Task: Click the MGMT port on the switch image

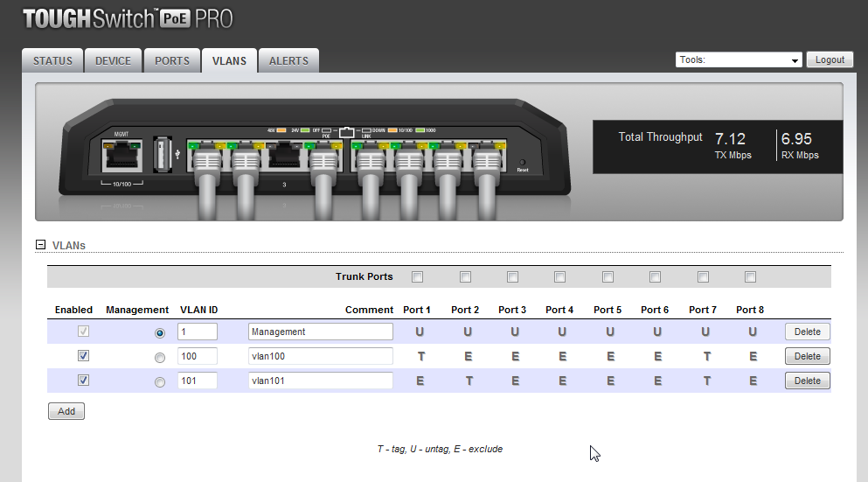Action: tap(122, 157)
